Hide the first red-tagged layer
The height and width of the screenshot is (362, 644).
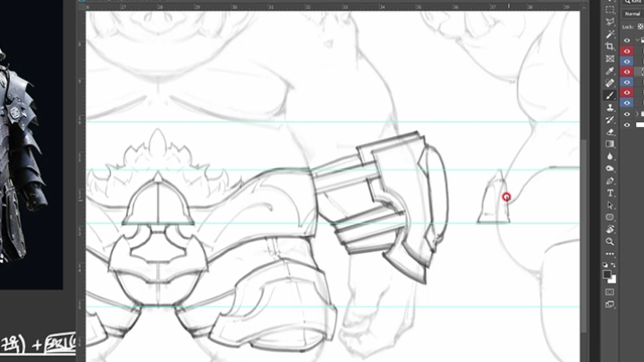click(627, 51)
